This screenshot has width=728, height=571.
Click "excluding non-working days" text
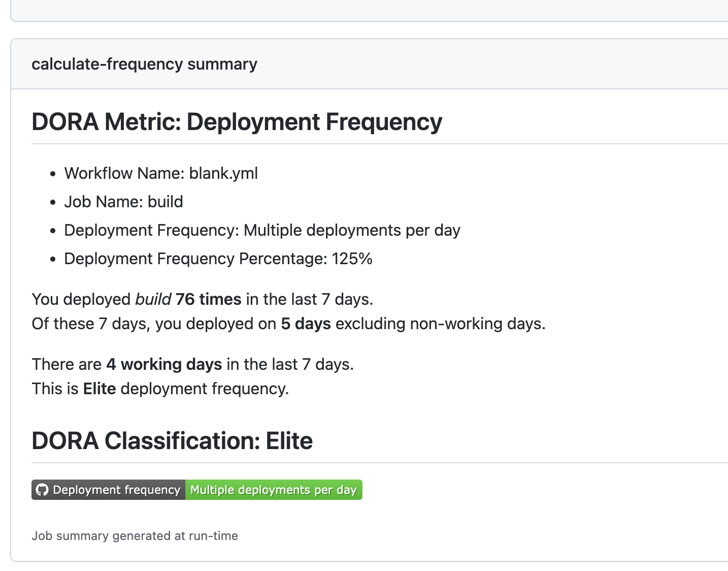tap(440, 324)
